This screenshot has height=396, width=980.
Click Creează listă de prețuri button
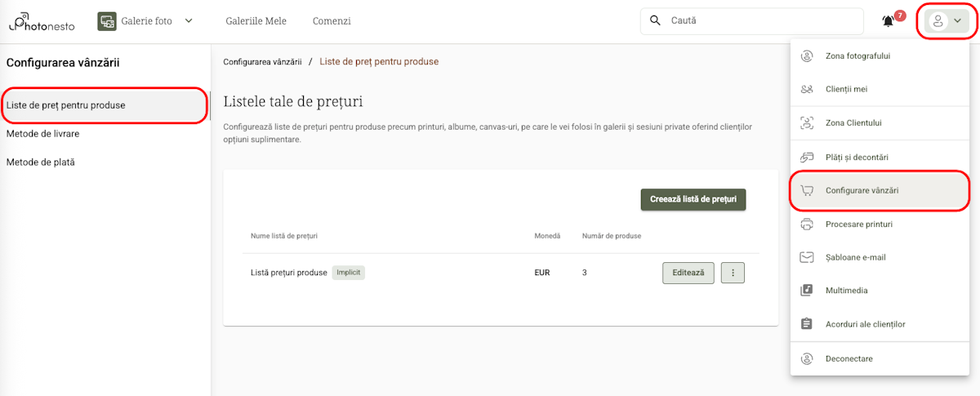click(x=693, y=199)
